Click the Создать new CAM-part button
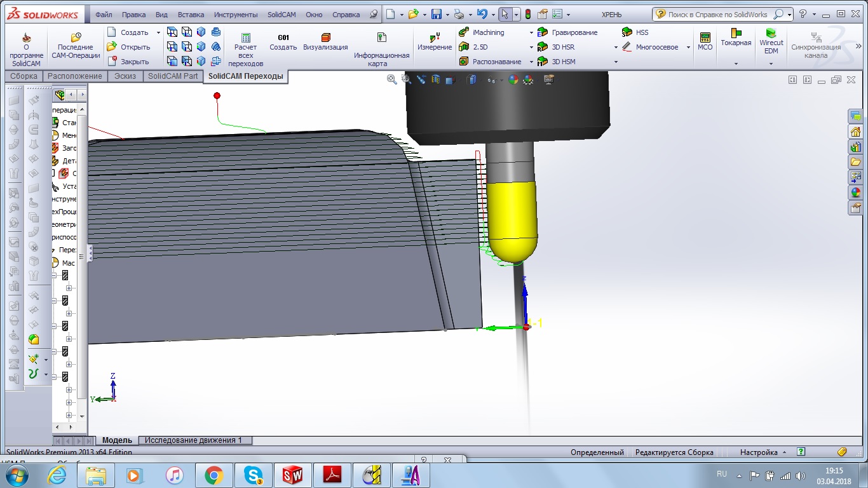The height and width of the screenshot is (488, 868). click(128, 32)
